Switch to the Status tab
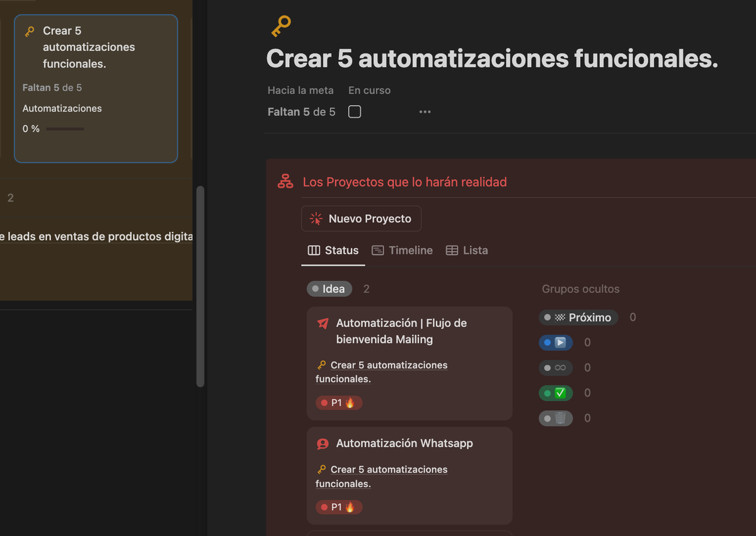The width and height of the screenshot is (756, 536). pos(333,251)
